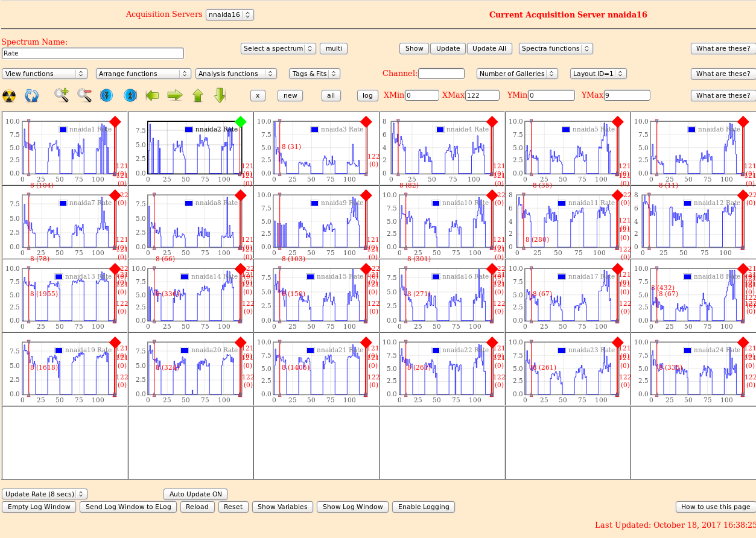The height and width of the screenshot is (538, 756).
Task: Click the green left arrow icon
Action: click(152, 95)
